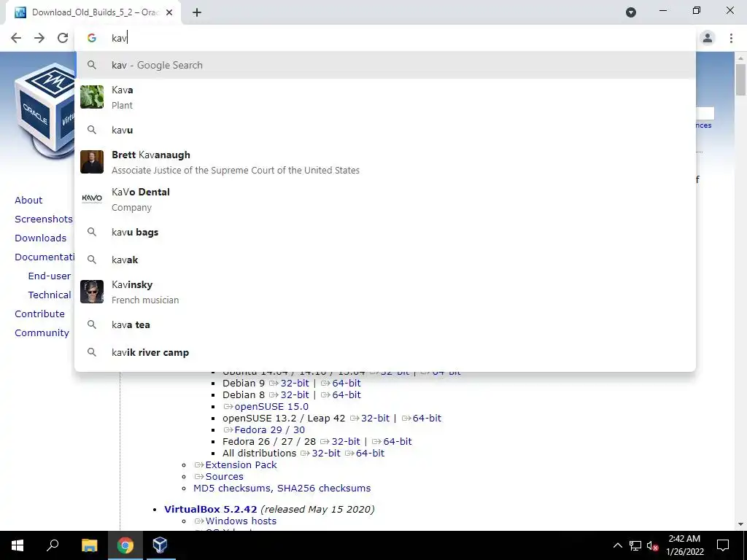
Task: Pick the 'kavu bags' suggestion
Action: coord(385,232)
